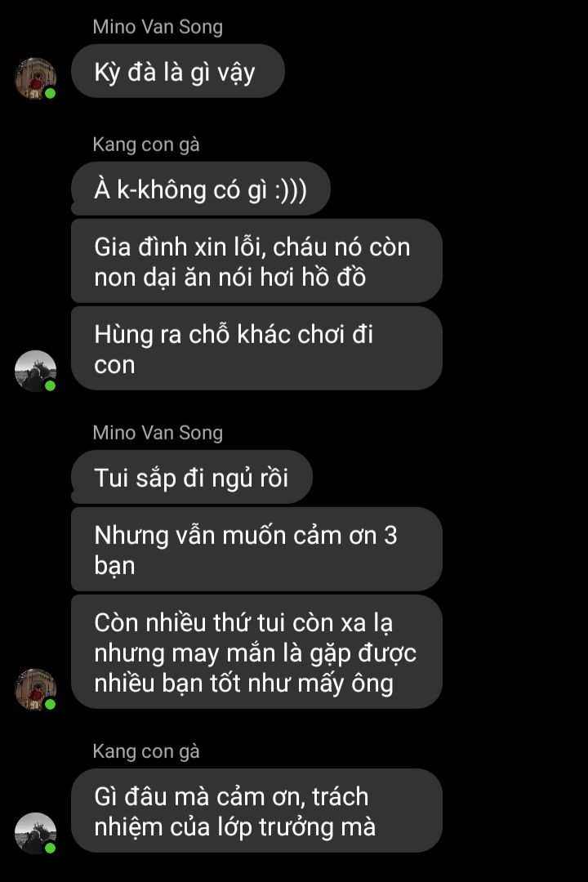
Task: Click the first 'Kang con gà' sender name
Action: pyautogui.click(x=145, y=145)
